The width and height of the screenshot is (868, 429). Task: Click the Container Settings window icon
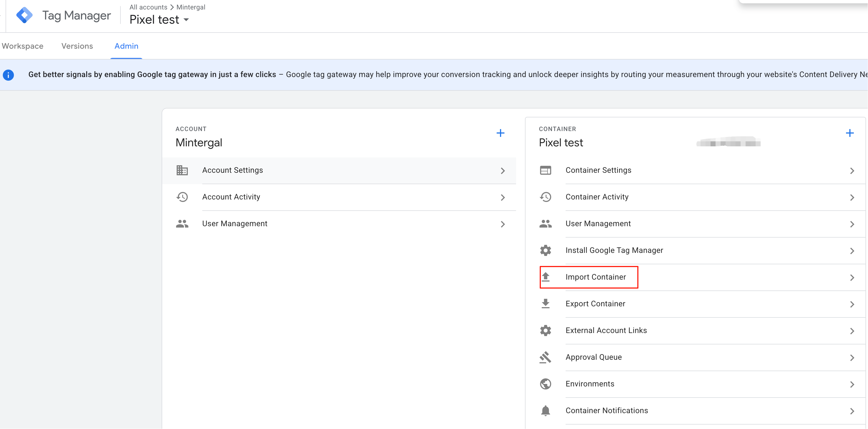coord(546,170)
